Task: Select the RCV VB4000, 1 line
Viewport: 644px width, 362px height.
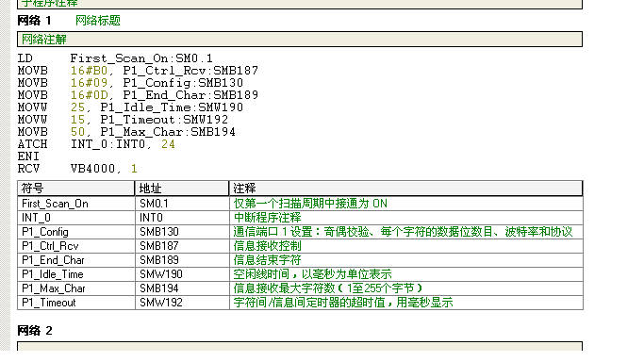Action: (77, 169)
